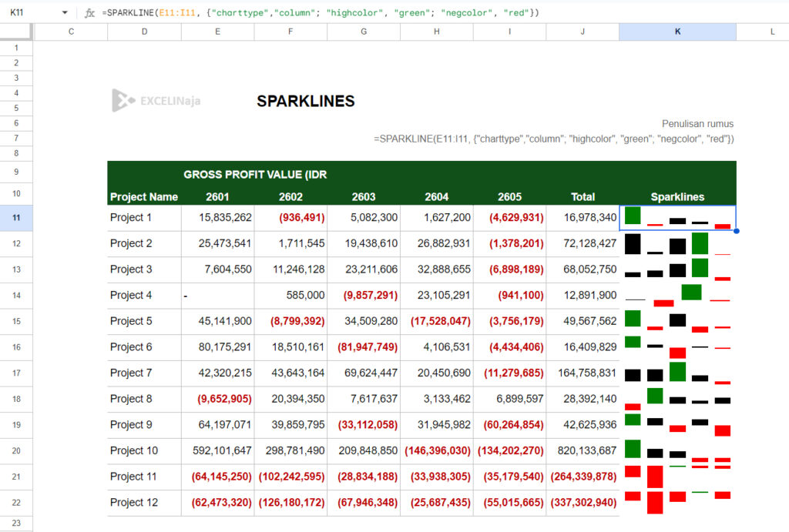Click the Total column heading

583,197
